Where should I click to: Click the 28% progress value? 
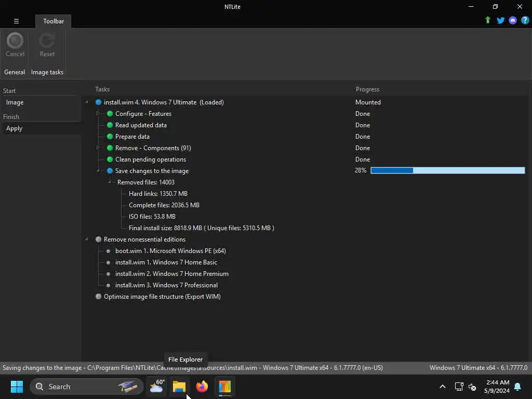(361, 170)
